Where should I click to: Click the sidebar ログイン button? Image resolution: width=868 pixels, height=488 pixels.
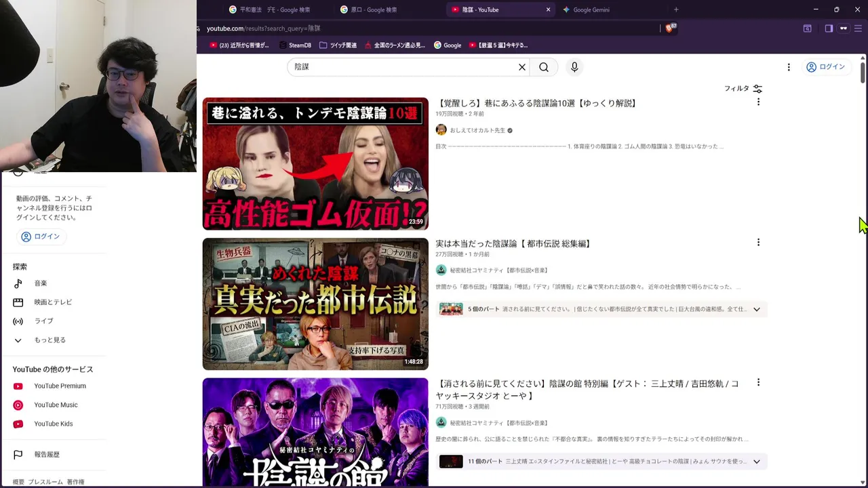(41, 237)
